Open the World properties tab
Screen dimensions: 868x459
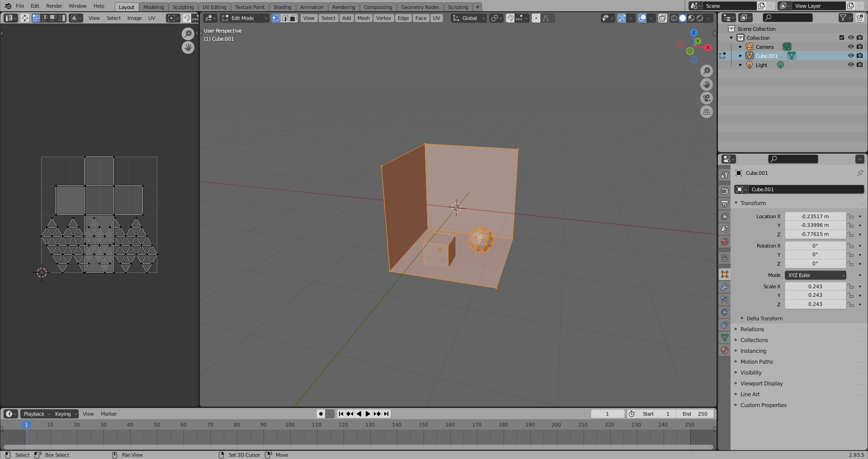[725, 242]
